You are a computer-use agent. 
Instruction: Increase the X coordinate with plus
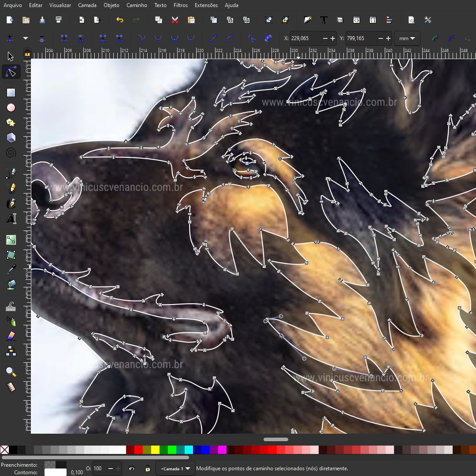333,38
